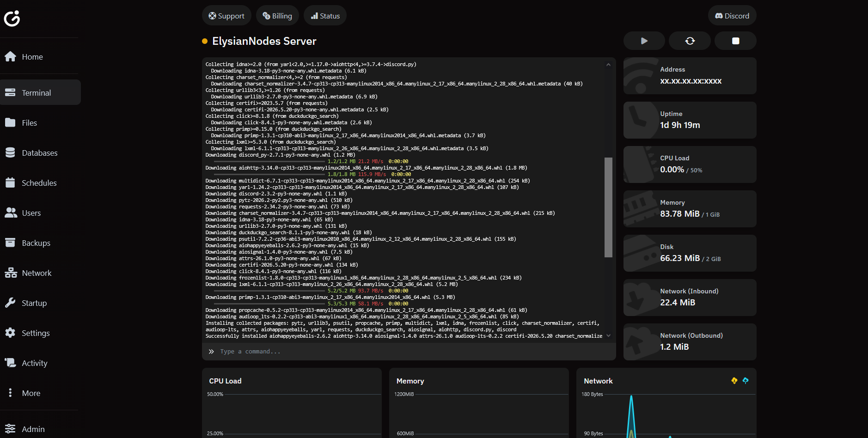Click the Network topology icon
Viewport: 868px width, 438px height.
click(11, 273)
